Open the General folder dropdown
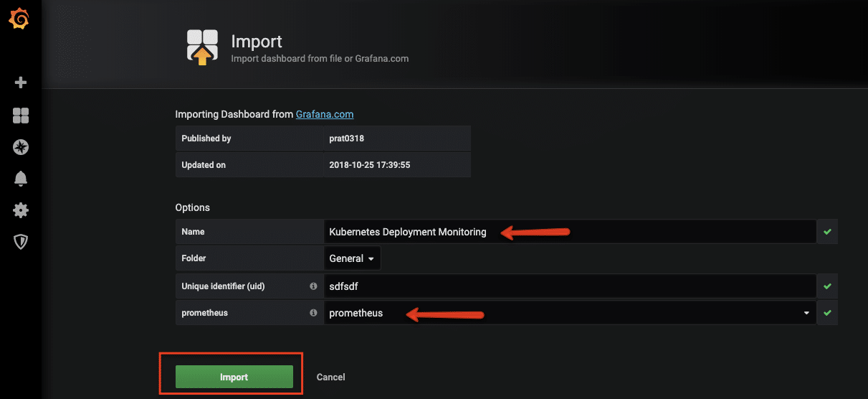868x399 pixels. (x=352, y=258)
